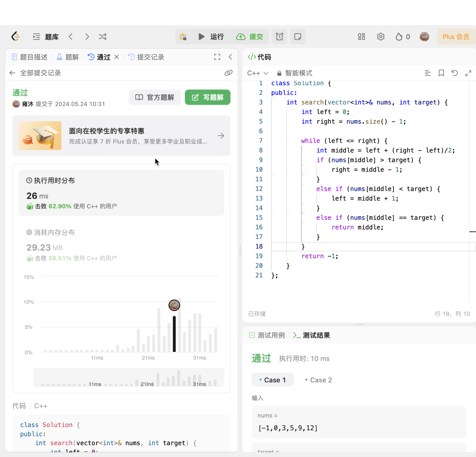476x457 pixels.
Task: Click the bookmark icon in editor
Action: pyautogui.click(x=441, y=73)
